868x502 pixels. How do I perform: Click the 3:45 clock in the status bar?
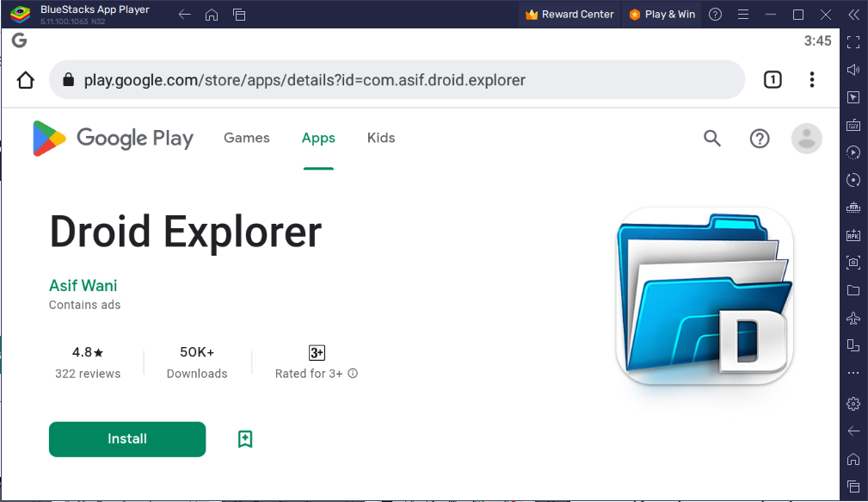tap(817, 41)
